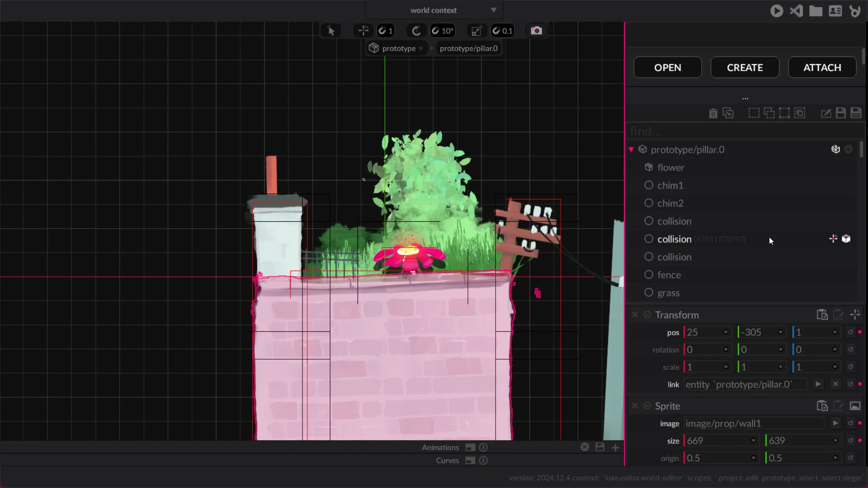868x488 pixels.
Task: Toggle the 0.1 scale snap
Action: coord(503,31)
